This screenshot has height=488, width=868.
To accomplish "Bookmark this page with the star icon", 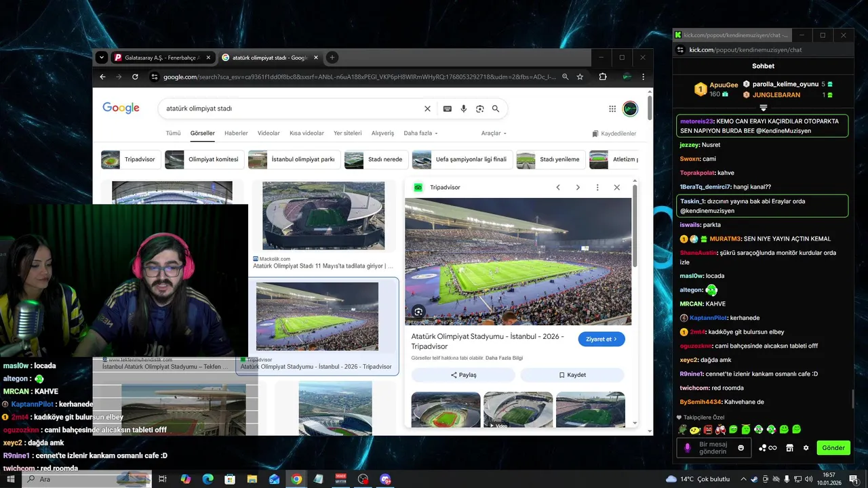I will tap(580, 77).
